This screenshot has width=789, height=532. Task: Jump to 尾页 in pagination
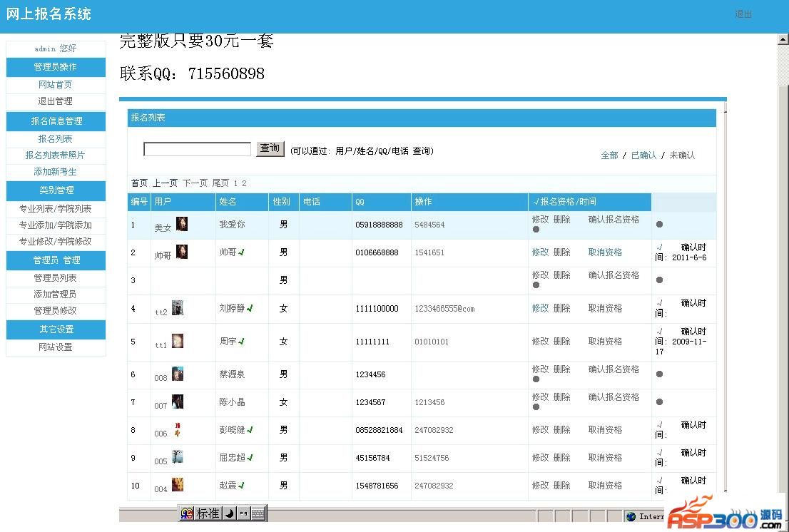(220, 183)
